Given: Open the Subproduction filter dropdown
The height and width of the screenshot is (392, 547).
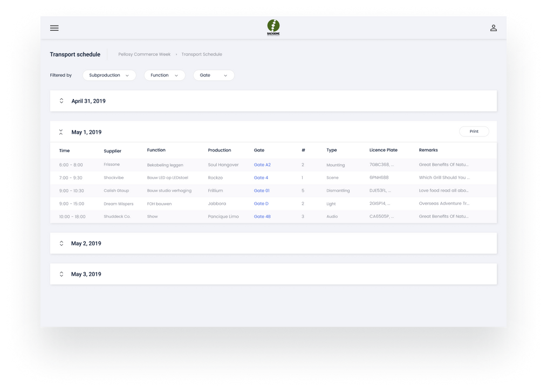Looking at the screenshot, I should point(109,75).
